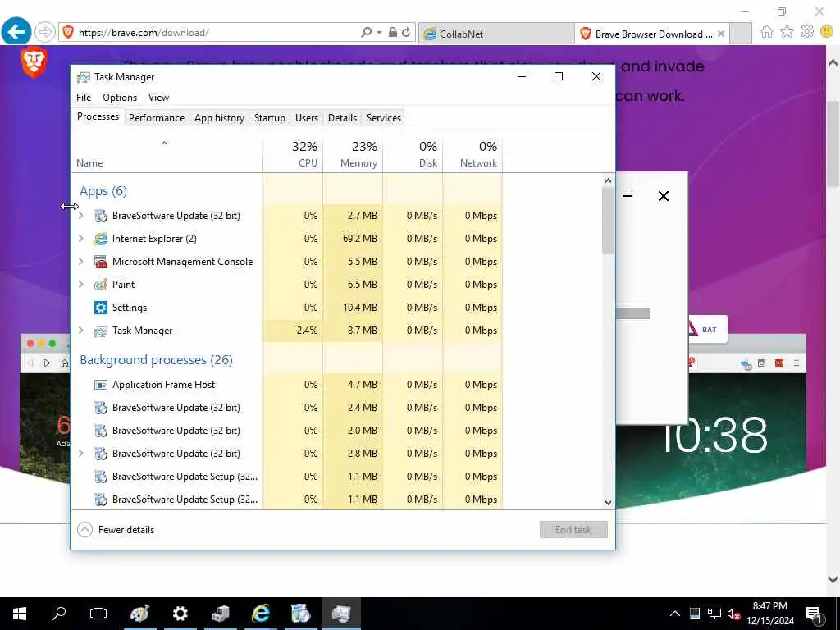
Task: Select the Application Frame Host icon
Action: pyautogui.click(x=101, y=385)
